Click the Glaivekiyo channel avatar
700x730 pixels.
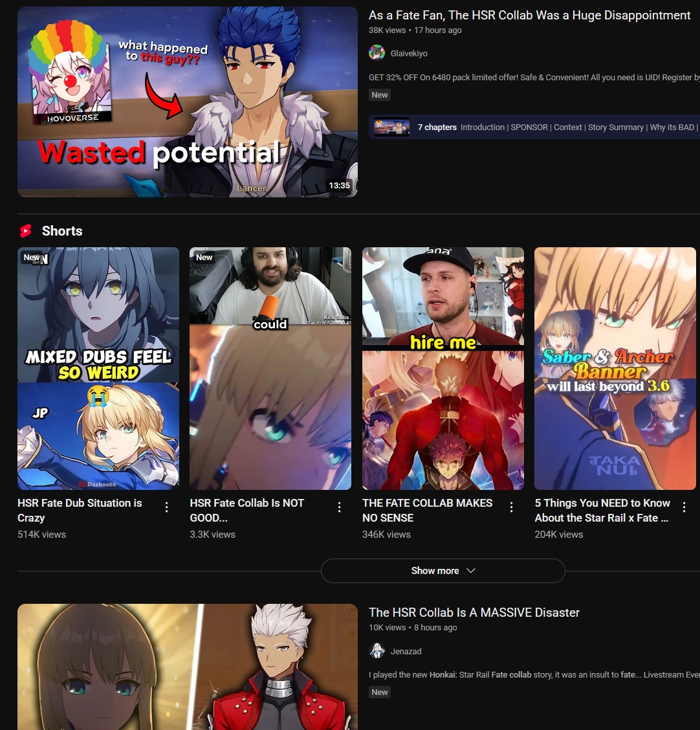coord(377,53)
